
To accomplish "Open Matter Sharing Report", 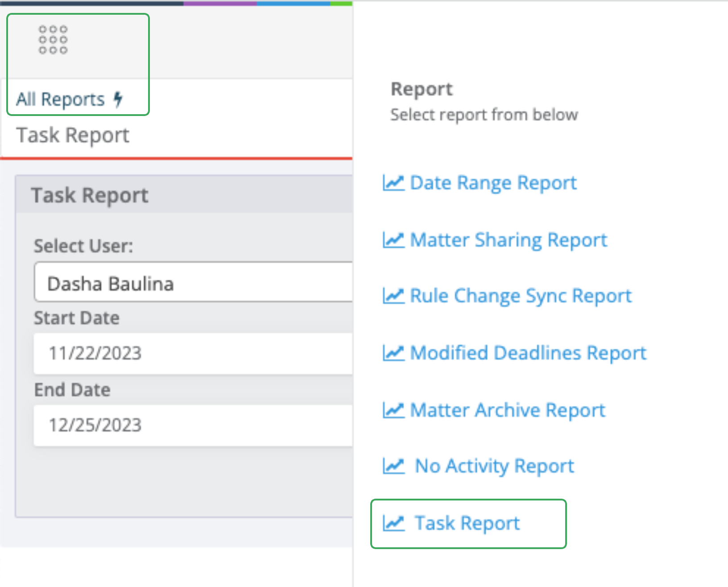I will click(x=509, y=240).
